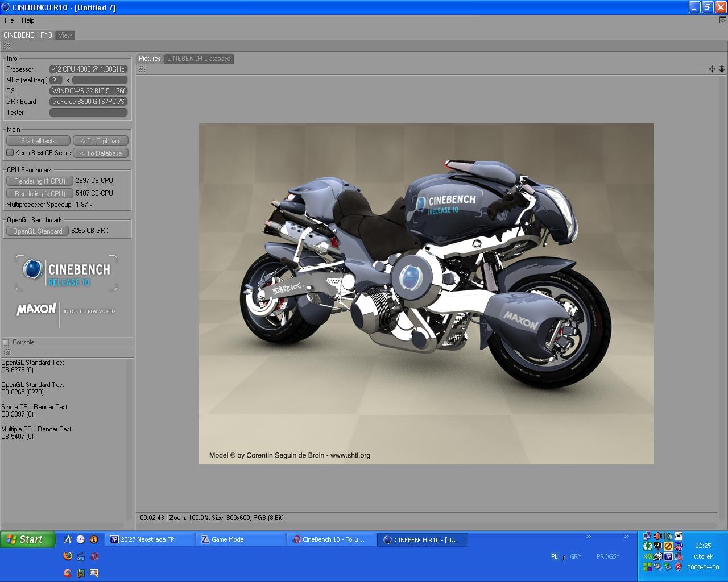Click the volume speaker tray icon
Image resolution: width=728 pixels, height=582 pixels.
point(658,536)
